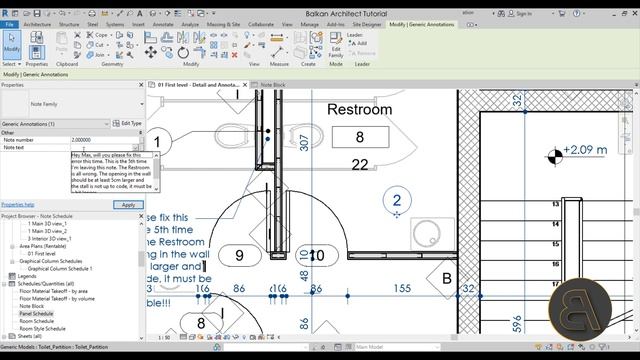This screenshot has width=640, height=360.
Task: Click the Match Type Properties paintbrush icon
Action: (77, 55)
